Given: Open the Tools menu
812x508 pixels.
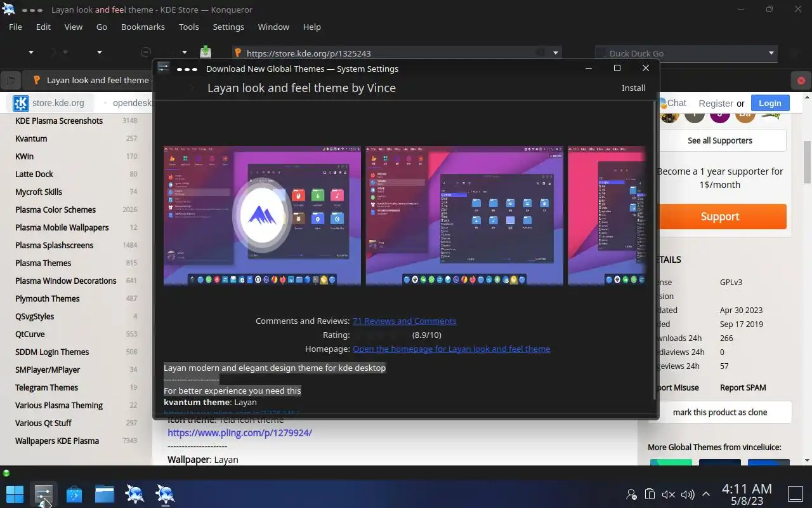Looking at the screenshot, I should point(188,27).
